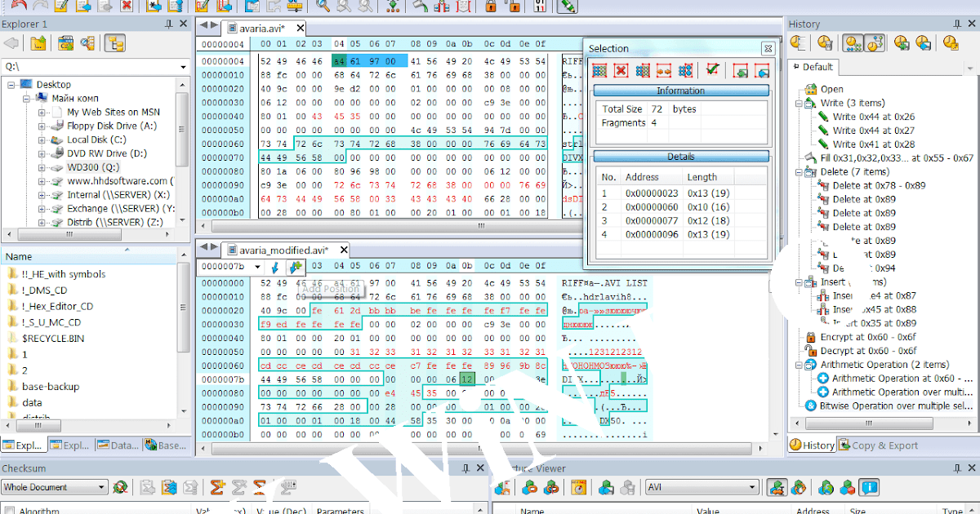980x514 pixels.
Task: Click the go-to arrow beside offset 0000007b
Action: pyautogui.click(x=274, y=266)
